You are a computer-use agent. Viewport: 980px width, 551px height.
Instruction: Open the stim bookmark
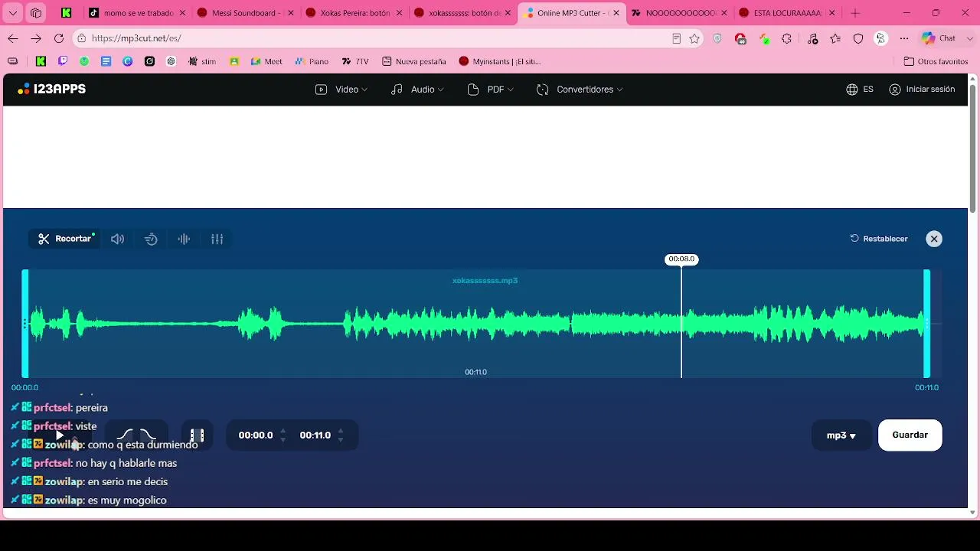pos(202,61)
